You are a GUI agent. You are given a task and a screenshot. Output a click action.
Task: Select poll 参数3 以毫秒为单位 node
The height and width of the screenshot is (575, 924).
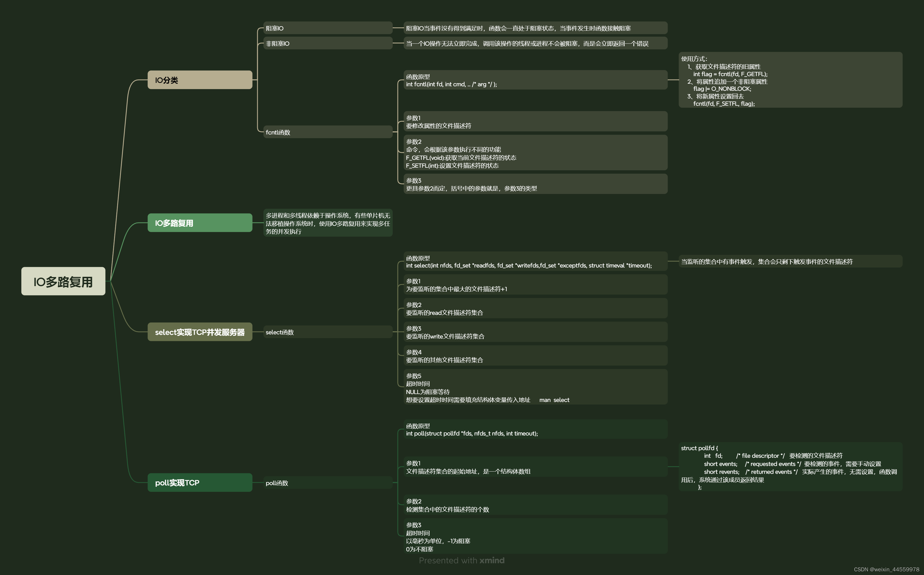[536, 536]
